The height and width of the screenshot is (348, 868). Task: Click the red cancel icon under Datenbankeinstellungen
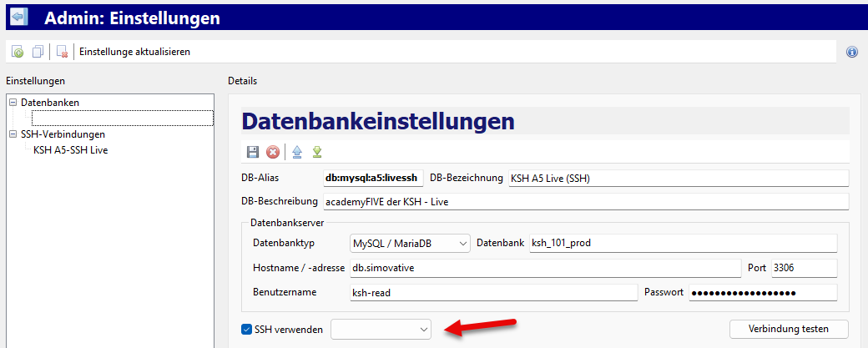click(273, 152)
